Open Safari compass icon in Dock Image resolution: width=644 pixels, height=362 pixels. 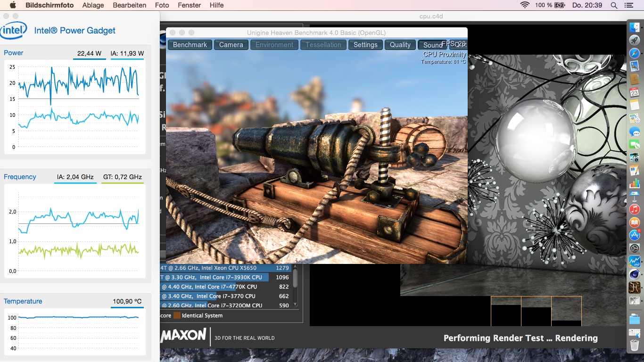coord(635,53)
